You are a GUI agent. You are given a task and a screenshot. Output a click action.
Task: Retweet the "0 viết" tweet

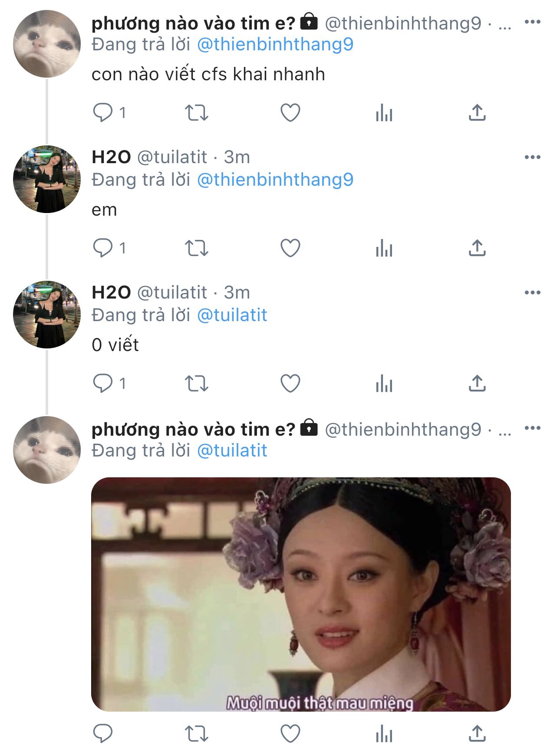point(197,384)
